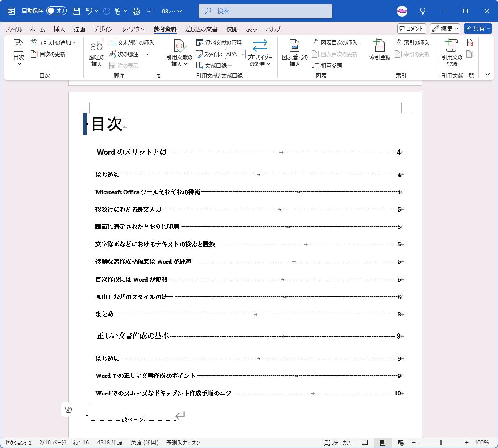This screenshot has height=448, width=498.
Task: Open 相互参照 dialog
Action: point(327,66)
